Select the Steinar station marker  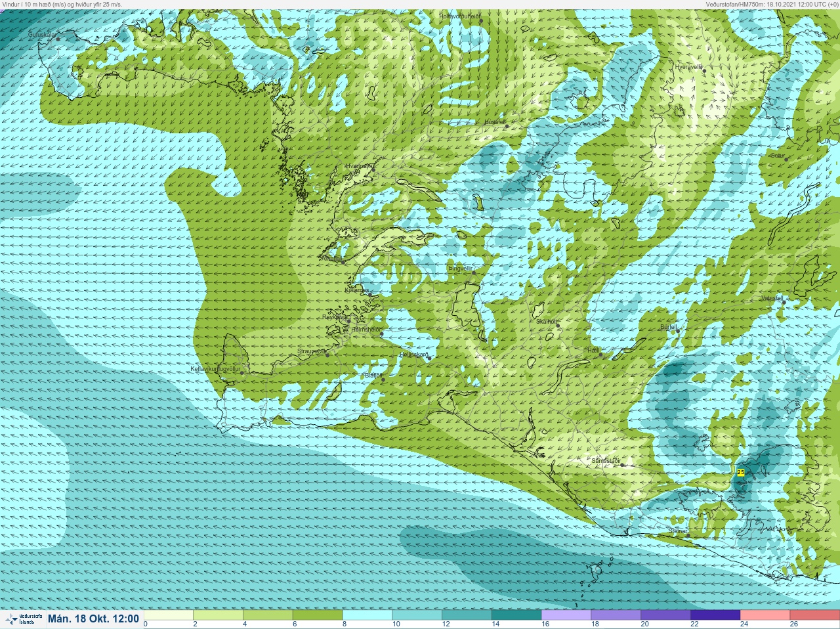688,534
